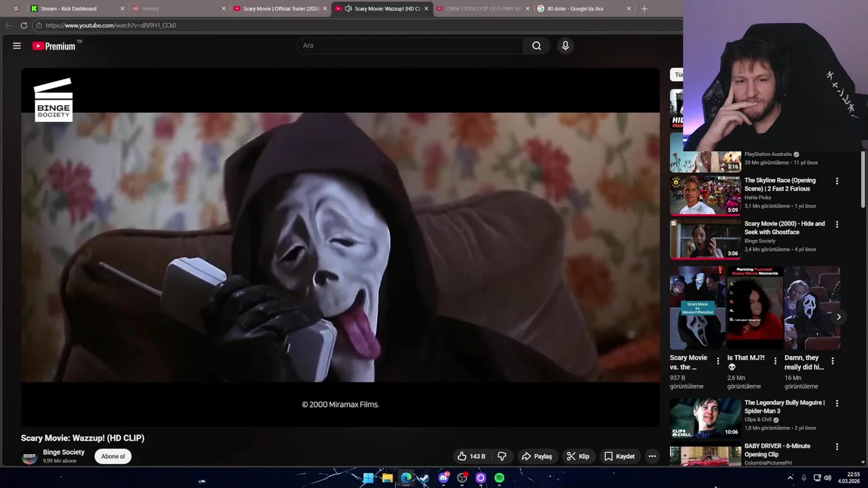868x488 pixels.
Task: Open options for Hide and Seek with Ghostface
Action: [837, 224]
